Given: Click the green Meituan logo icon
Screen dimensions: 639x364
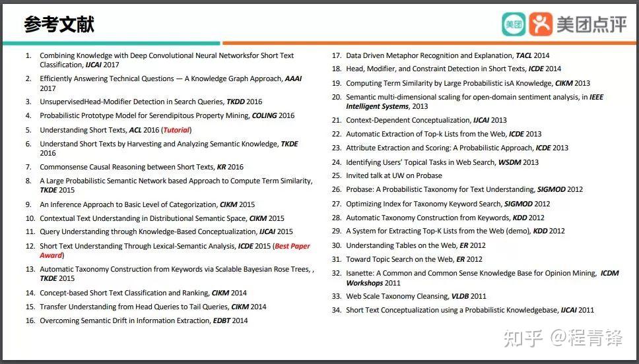Looking at the screenshot, I should [514, 24].
